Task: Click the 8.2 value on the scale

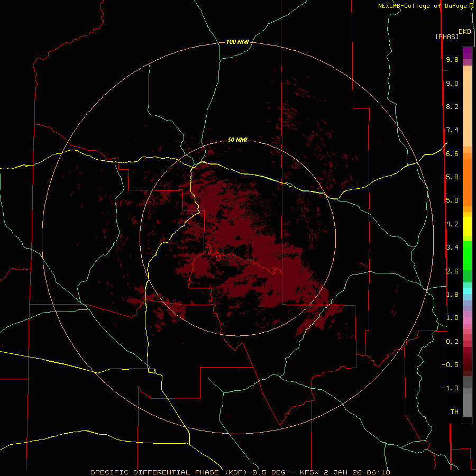Action: pyautogui.click(x=452, y=106)
